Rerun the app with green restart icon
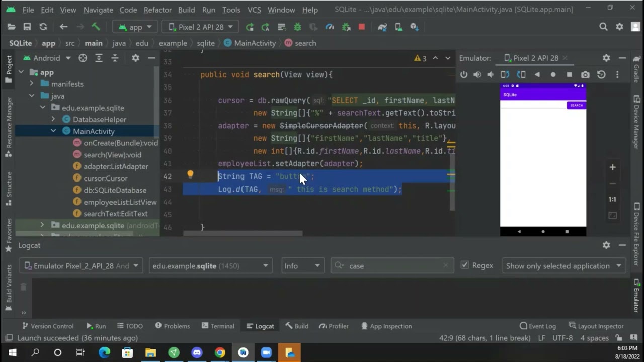Viewport: 644px width, 362px height. pos(250,27)
